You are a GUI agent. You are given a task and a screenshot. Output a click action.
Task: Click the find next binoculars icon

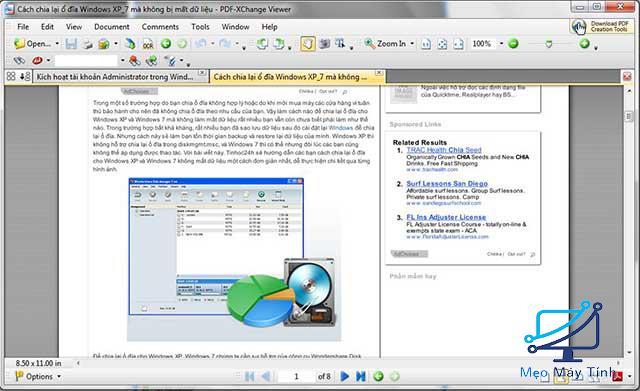[151, 61]
